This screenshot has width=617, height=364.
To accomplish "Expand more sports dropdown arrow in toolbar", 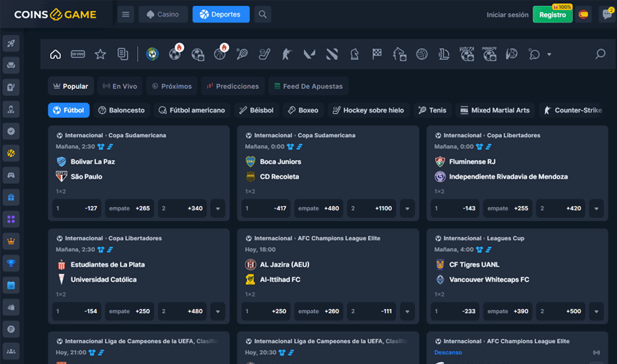I will point(549,54).
